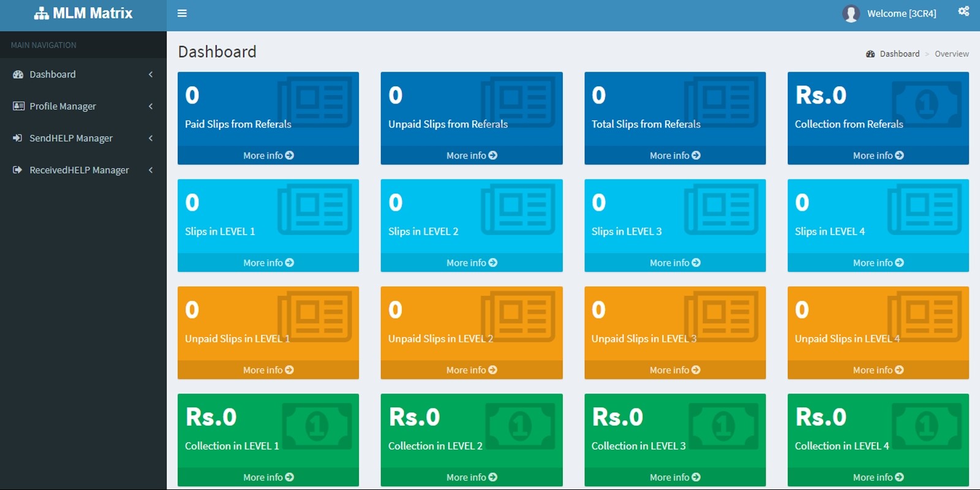
Task: Click the Dashboard breadcrumb icon
Action: coord(870,54)
